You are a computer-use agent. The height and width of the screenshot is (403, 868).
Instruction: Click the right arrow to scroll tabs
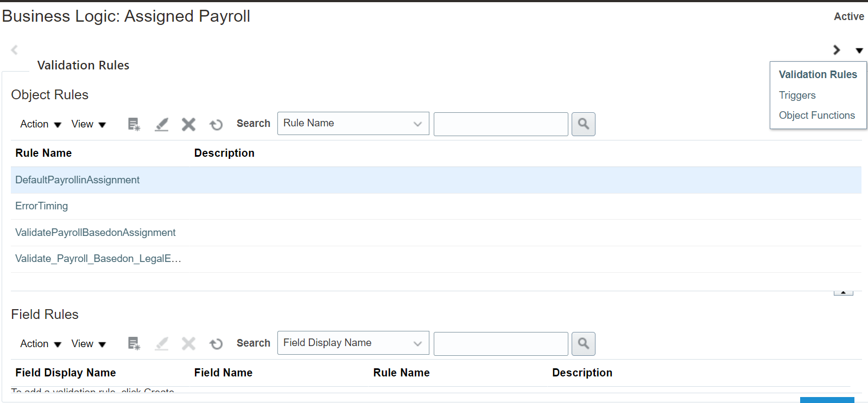pyautogui.click(x=837, y=50)
